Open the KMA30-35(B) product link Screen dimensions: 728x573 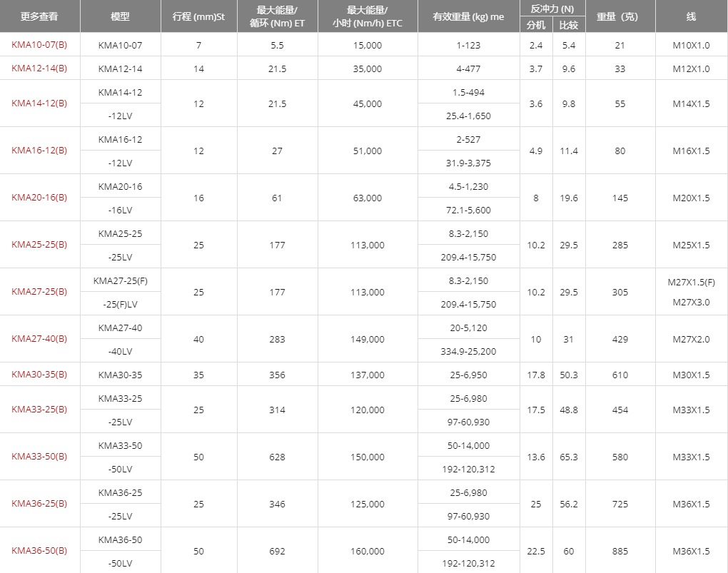pos(39,374)
